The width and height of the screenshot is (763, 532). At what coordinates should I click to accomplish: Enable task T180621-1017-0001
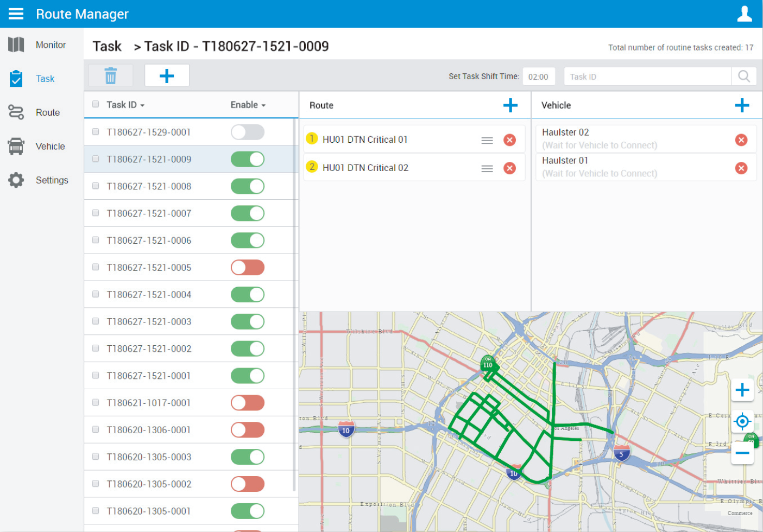click(248, 402)
